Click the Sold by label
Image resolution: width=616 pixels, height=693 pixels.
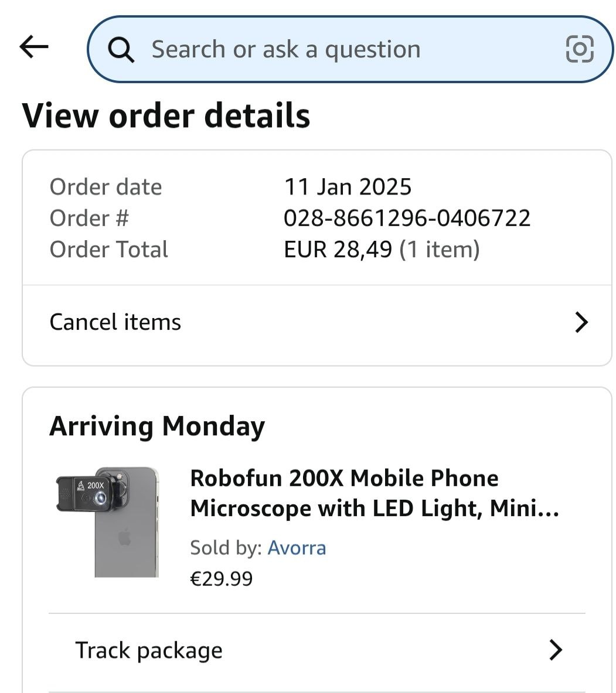(x=226, y=548)
